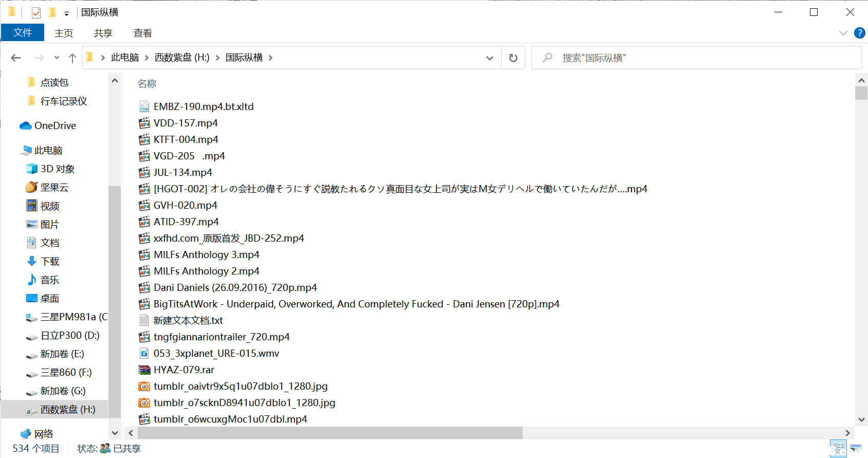This screenshot has width=868, height=458.
Task: Click the text file icon of 新建文本文档.txt
Action: point(144,320)
